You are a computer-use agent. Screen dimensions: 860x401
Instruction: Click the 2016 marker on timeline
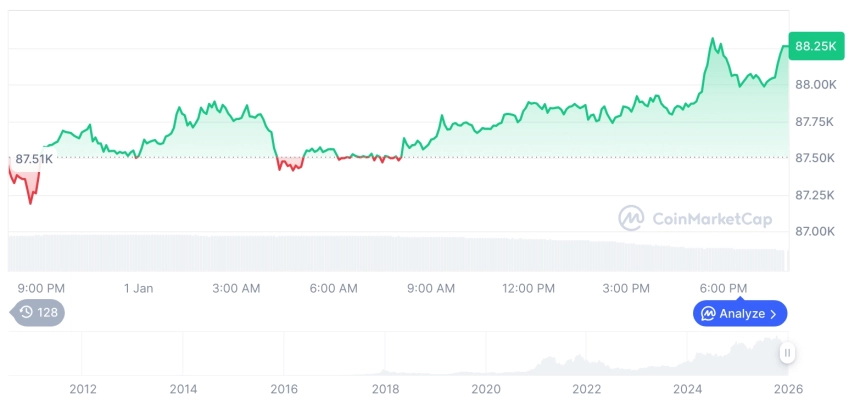(x=284, y=388)
